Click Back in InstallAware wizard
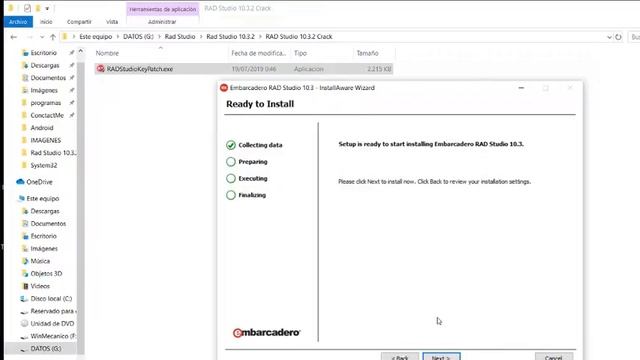Image resolution: width=640 pixels, height=360 pixels. pyautogui.click(x=400, y=357)
